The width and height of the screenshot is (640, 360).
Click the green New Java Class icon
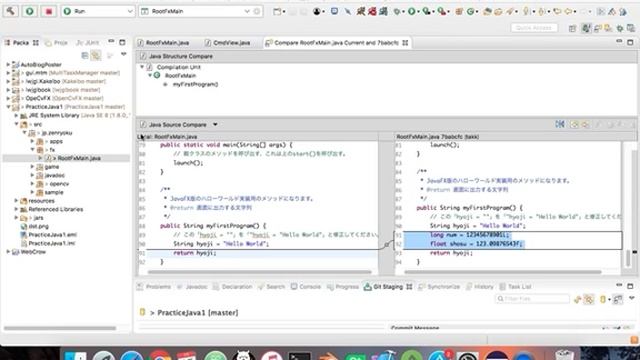[x=471, y=11]
